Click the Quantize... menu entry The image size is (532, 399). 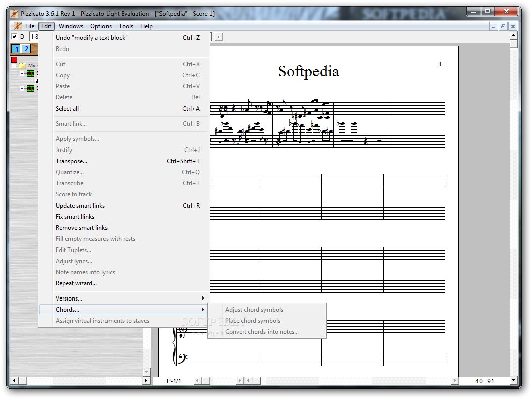pyautogui.click(x=124, y=172)
